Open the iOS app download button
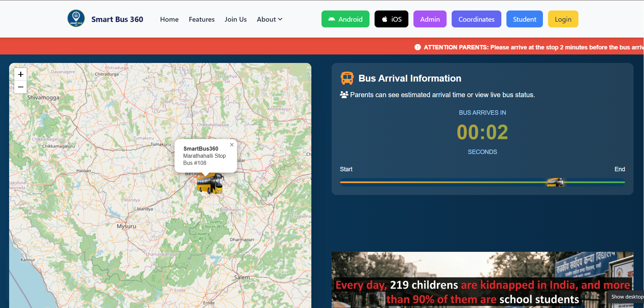 click(391, 19)
